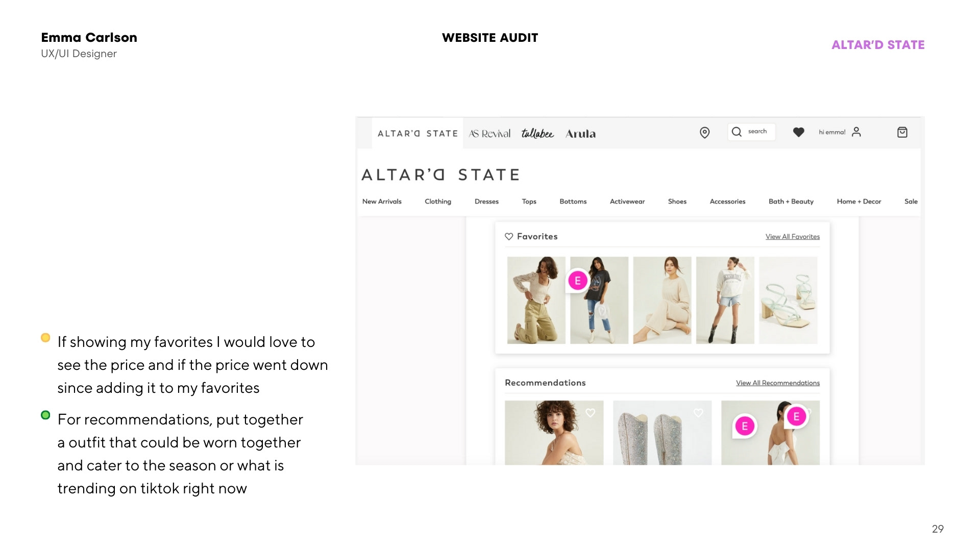Click View All Recommendations link
The height and width of the screenshot is (551, 980).
coord(778,383)
